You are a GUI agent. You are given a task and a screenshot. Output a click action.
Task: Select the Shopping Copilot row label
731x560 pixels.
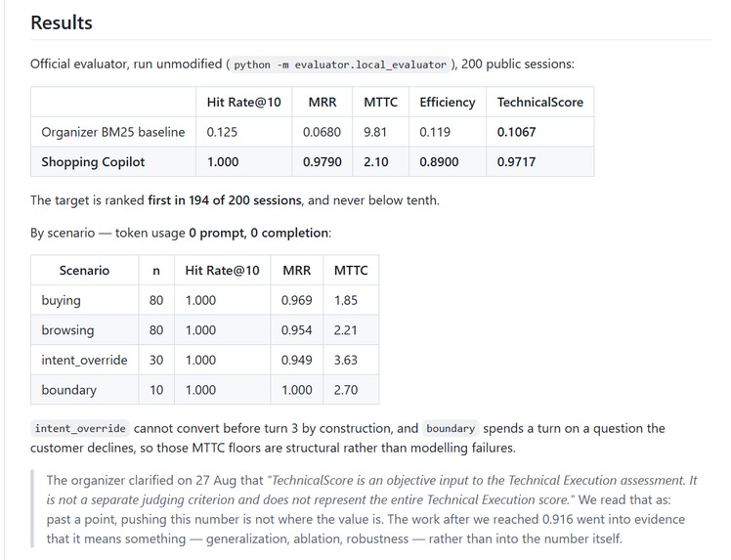click(x=93, y=162)
